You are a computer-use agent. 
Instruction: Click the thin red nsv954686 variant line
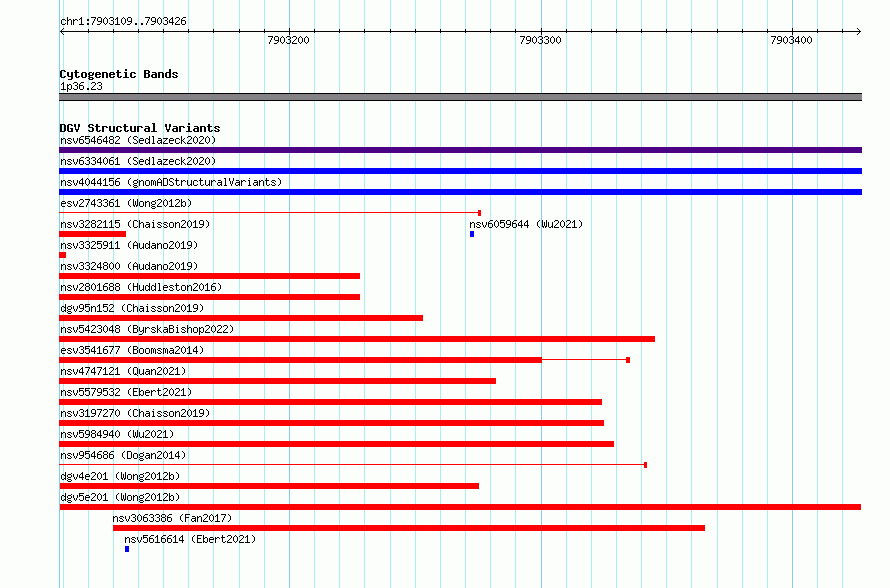353,465
